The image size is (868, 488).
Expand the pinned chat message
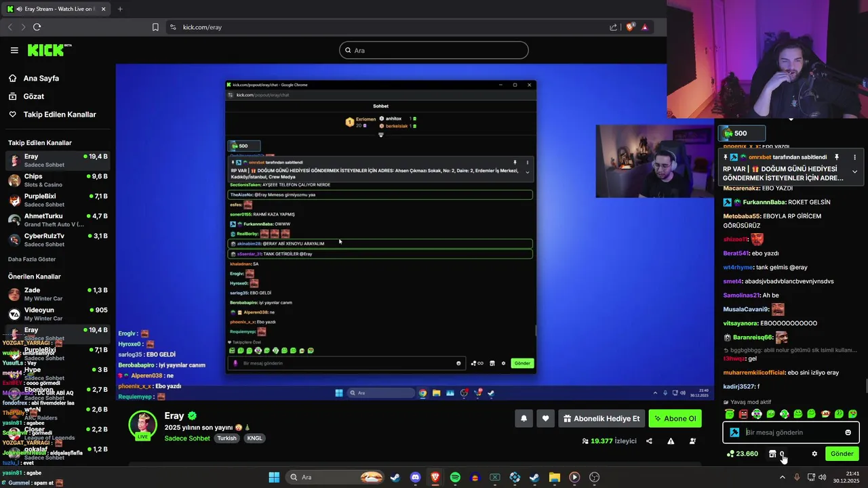[x=854, y=171]
